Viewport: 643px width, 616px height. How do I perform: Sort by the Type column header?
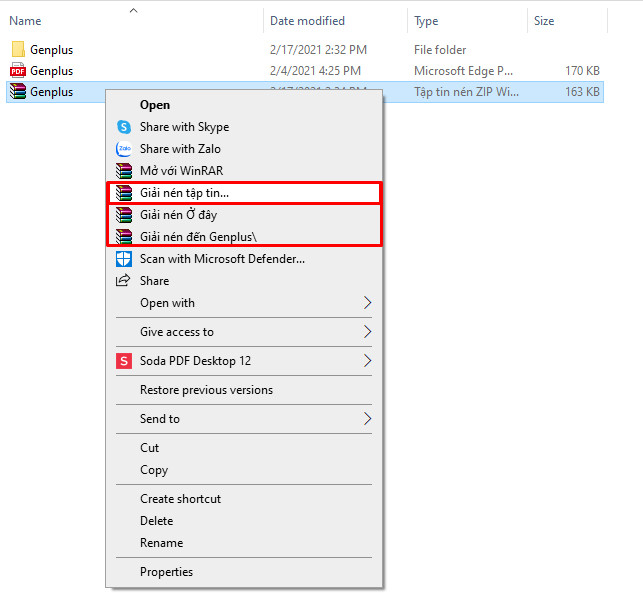coord(426,21)
